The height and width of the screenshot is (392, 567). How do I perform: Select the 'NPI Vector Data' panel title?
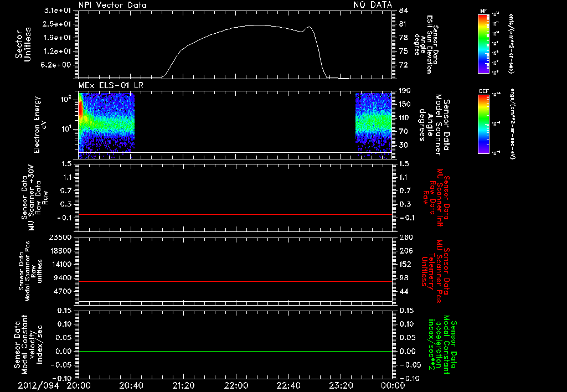(x=112, y=5)
